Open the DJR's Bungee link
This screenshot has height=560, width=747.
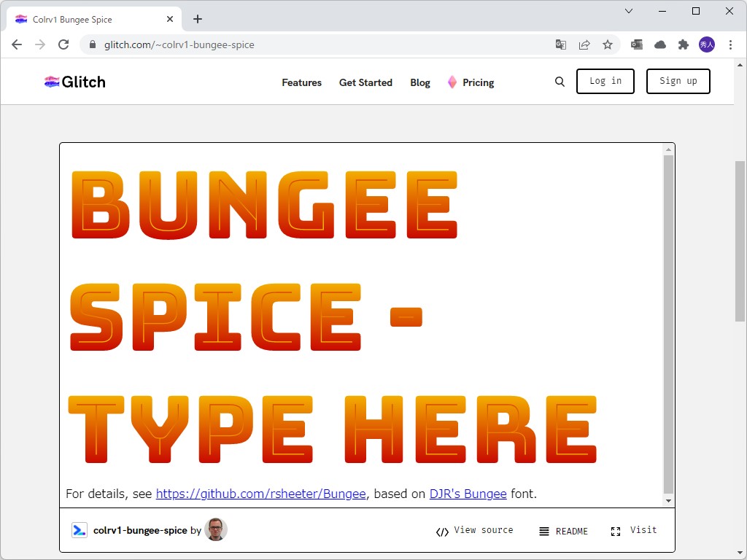tap(468, 494)
